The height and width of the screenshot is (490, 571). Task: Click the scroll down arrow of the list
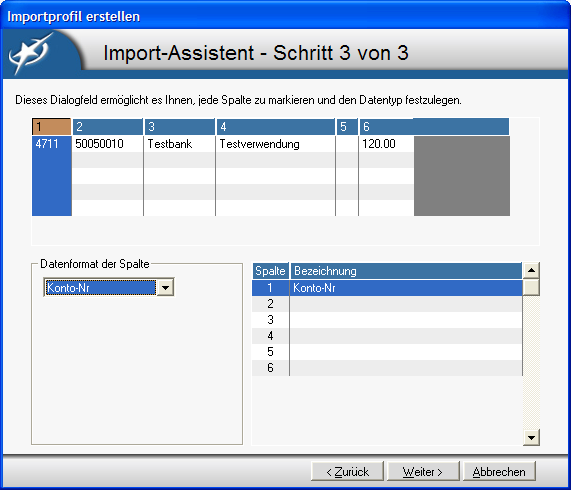tap(531, 437)
